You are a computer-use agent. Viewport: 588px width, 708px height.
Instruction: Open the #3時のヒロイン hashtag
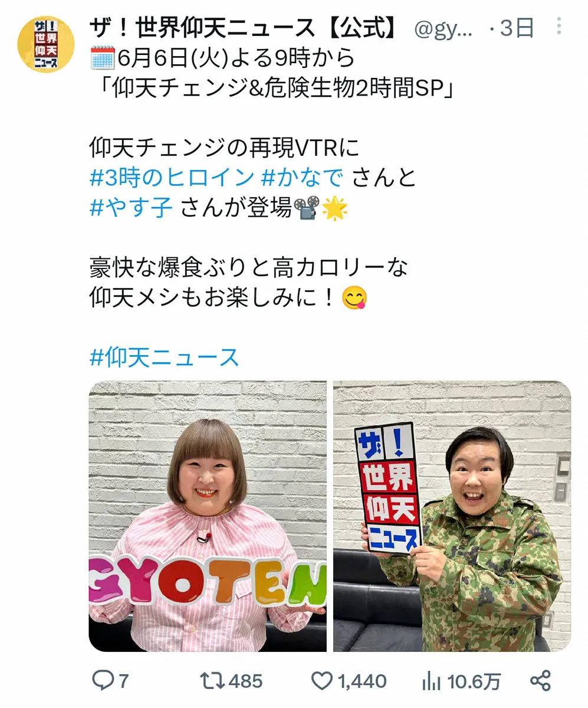point(172,178)
